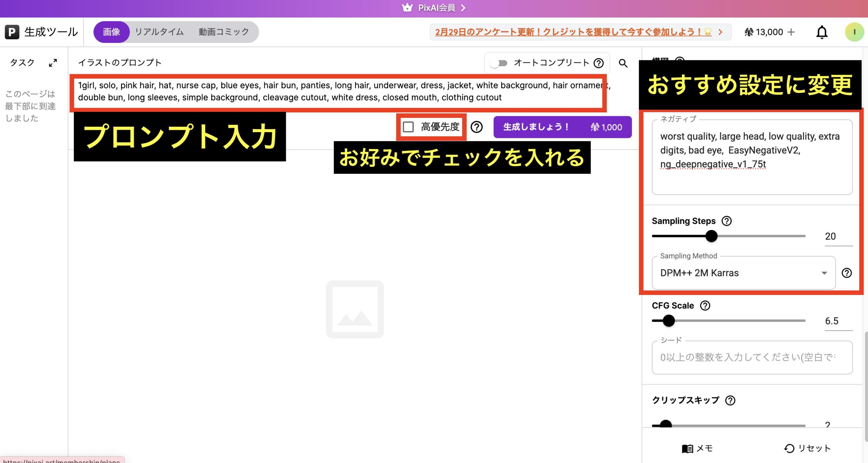This screenshot has height=463, width=868.
Task: Click the prompt search magnifier icon
Action: [623, 63]
